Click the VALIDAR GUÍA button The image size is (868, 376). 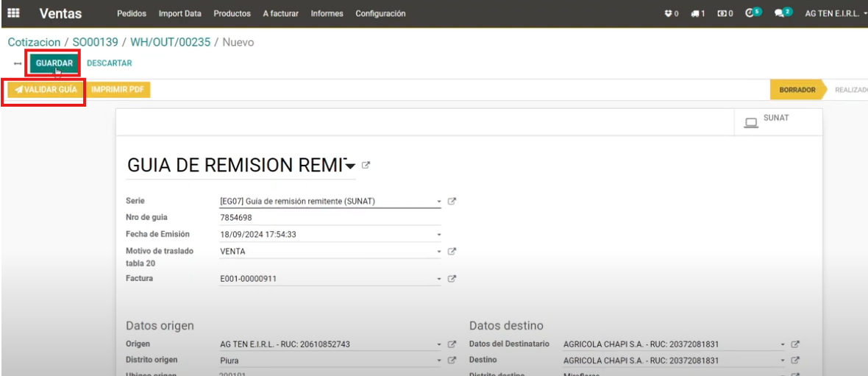pos(46,90)
